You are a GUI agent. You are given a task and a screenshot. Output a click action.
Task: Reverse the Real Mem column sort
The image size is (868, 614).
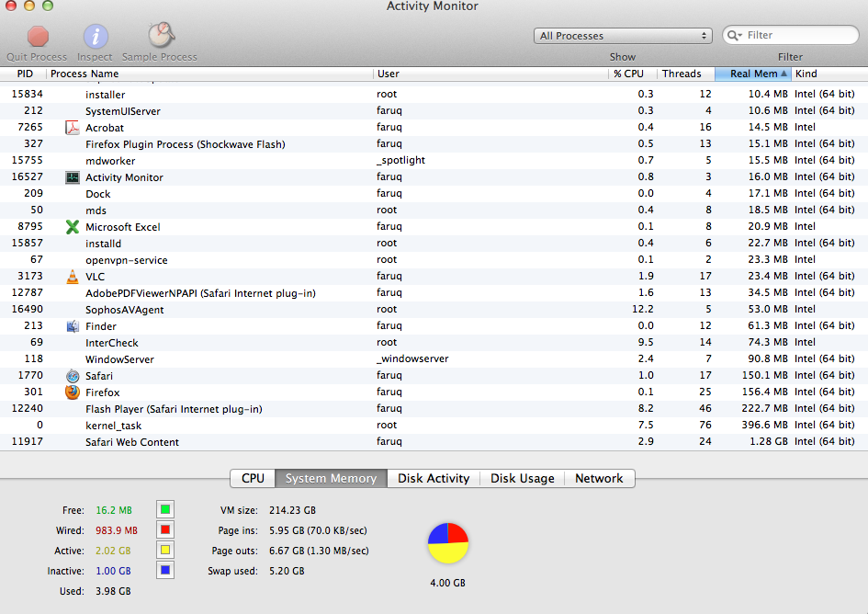click(753, 74)
